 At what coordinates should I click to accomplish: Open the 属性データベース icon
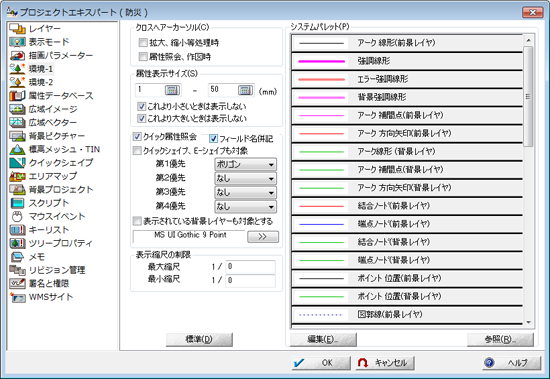[17, 95]
